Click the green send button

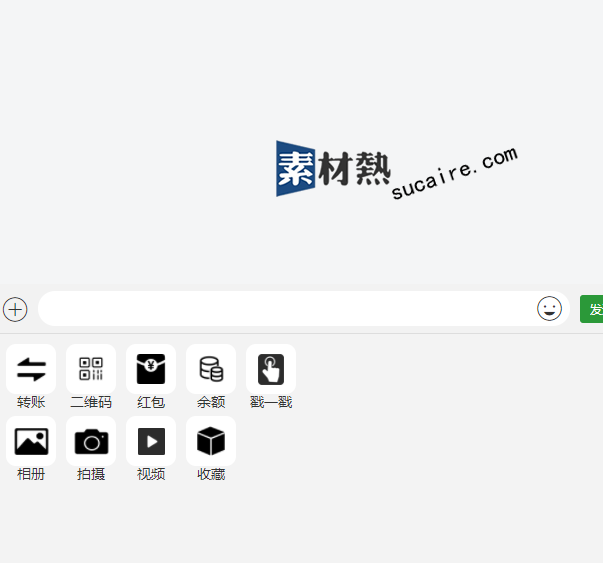pyautogui.click(x=591, y=309)
